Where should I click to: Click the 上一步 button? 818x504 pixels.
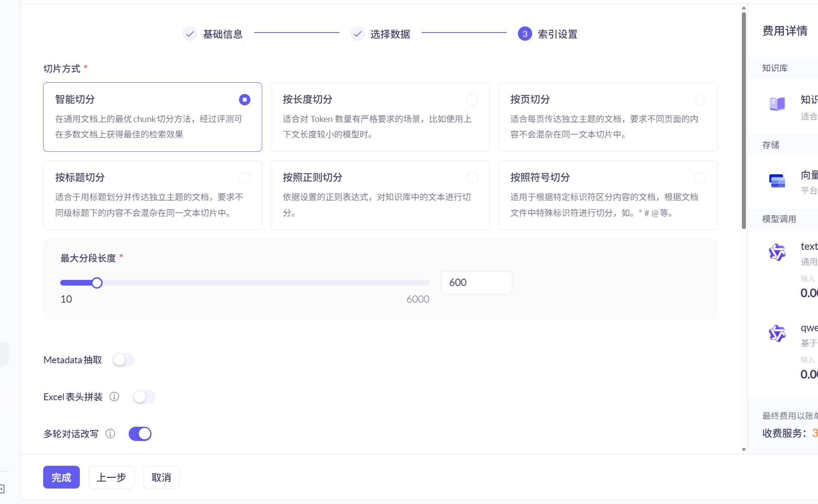point(111,477)
